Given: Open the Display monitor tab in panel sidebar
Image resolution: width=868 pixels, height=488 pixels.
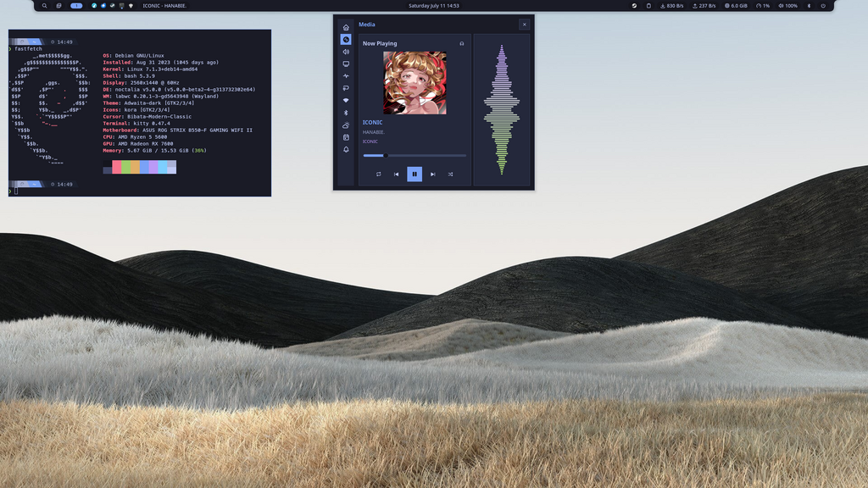Looking at the screenshot, I should click(346, 64).
